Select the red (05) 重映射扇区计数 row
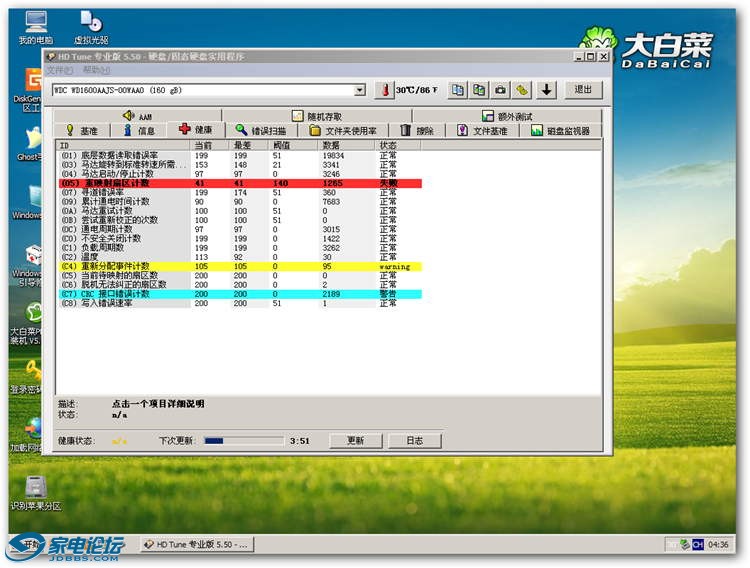 [240, 183]
